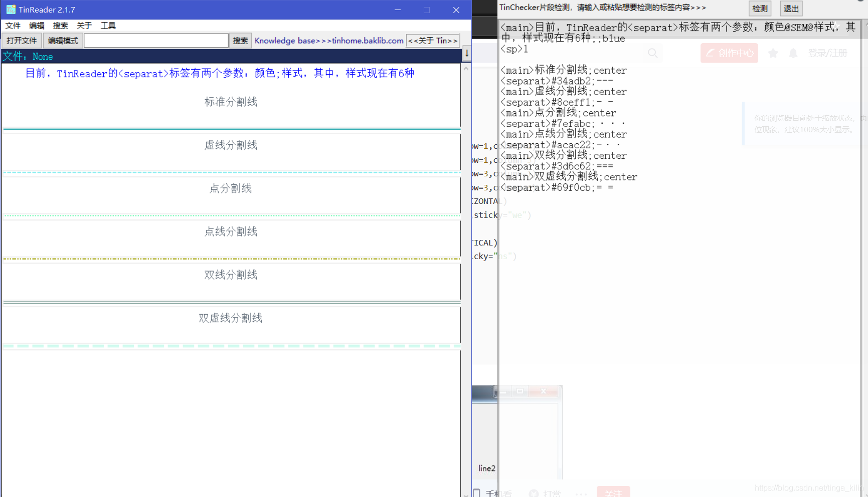Open the 搜索 menu in TinReader
The height and width of the screenshot is (497, 868).
click(x=60, y=25)
